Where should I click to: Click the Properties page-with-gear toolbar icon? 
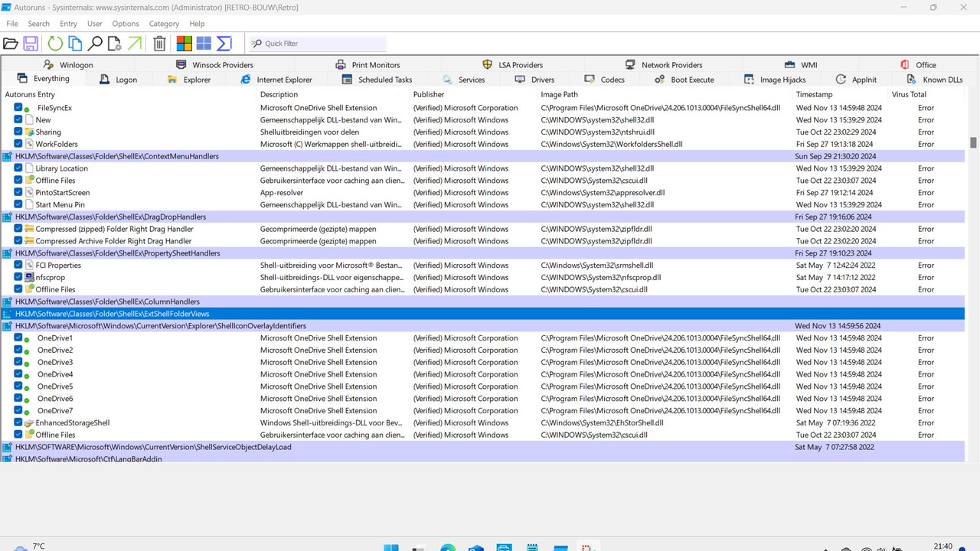click(115, 44)
